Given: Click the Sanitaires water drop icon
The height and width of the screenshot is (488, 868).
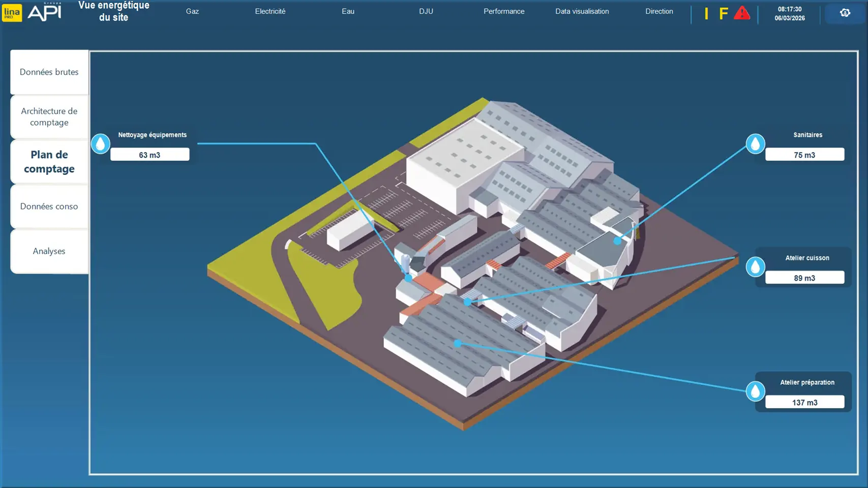Looking at the screenshot, I should coord(755,144).
